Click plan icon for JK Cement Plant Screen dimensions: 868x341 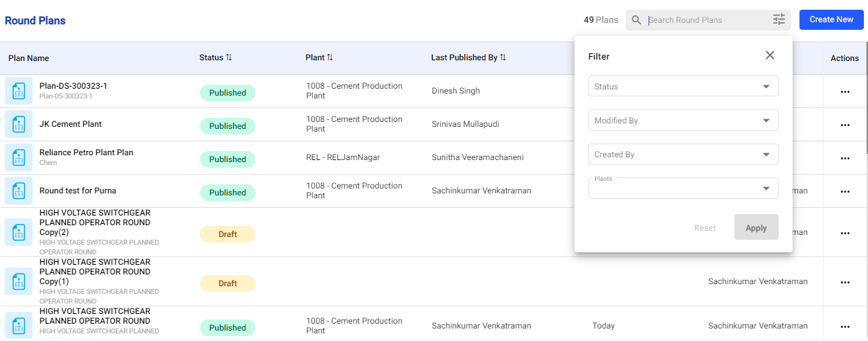(19, 124)
